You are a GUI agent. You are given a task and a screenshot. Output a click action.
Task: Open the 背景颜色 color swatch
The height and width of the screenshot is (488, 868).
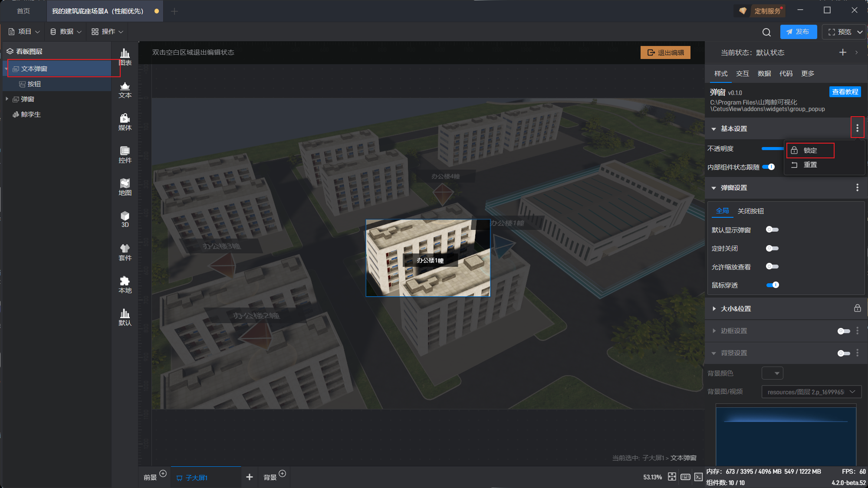pos(772,373)
